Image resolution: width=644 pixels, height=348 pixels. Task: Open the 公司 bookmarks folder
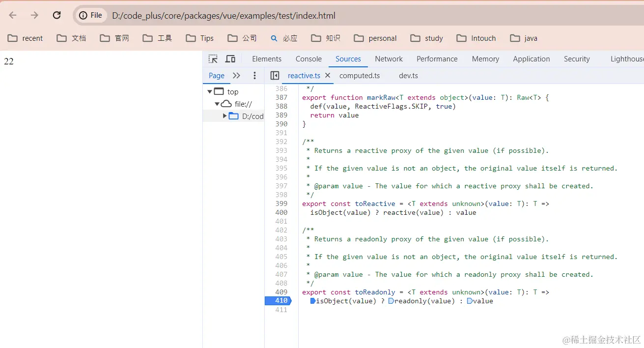242,38
